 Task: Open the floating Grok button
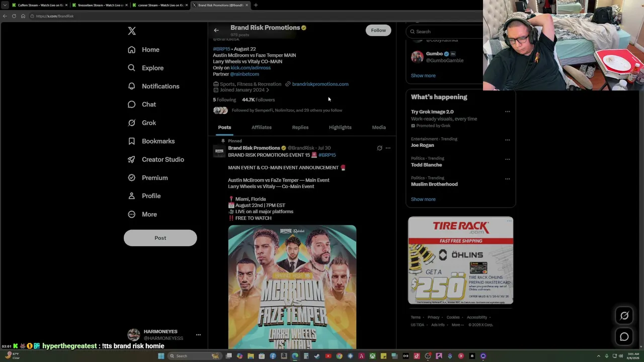pyautogui.click(x=624, y=316)
